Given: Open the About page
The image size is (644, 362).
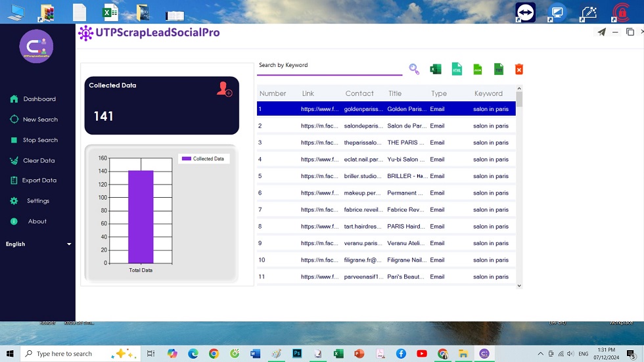Looking at the screenshot, I should click(x=37, y=221).
